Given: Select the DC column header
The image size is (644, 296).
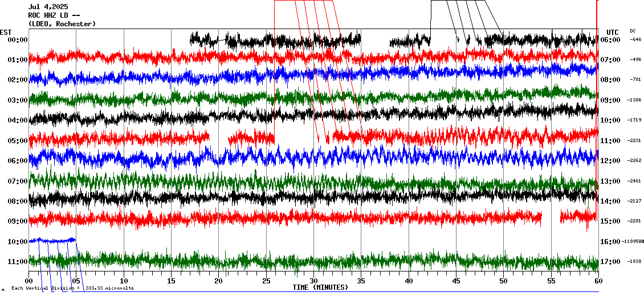Looking at the screenshot, I should 633,31.
